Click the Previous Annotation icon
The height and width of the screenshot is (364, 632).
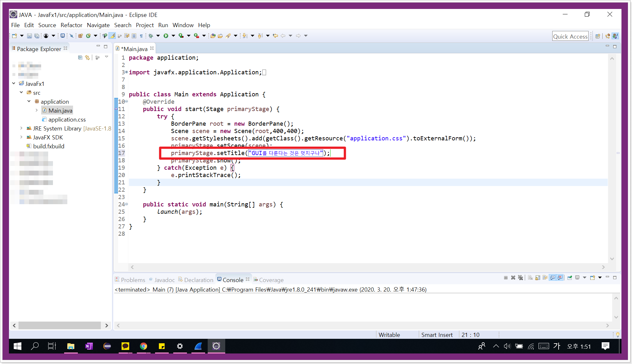point(260,36)
